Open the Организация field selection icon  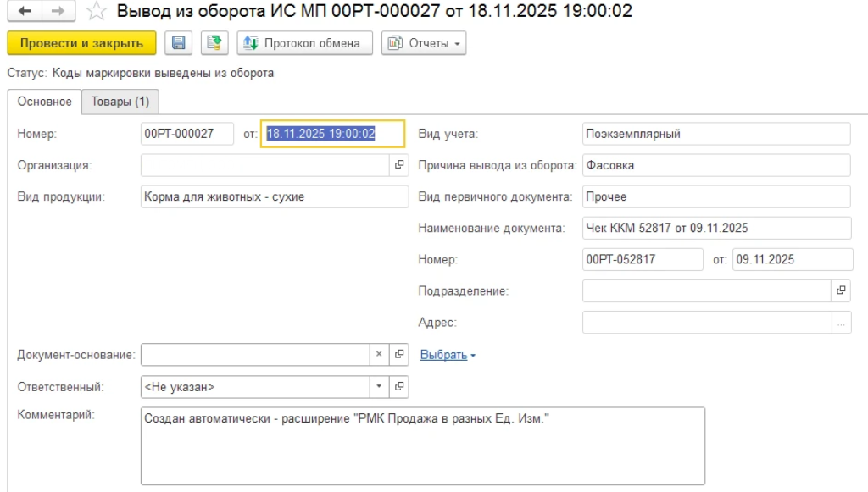(400, 165)
